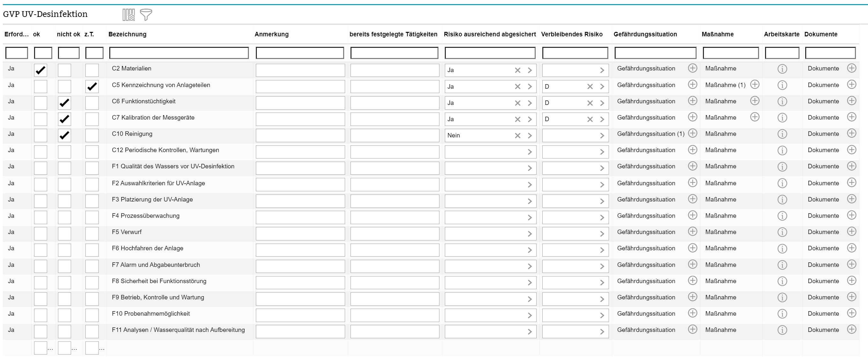
Task: Check the 'ok' box for C12 Periodische Kontrollen
Action: (x=40, y=151)
